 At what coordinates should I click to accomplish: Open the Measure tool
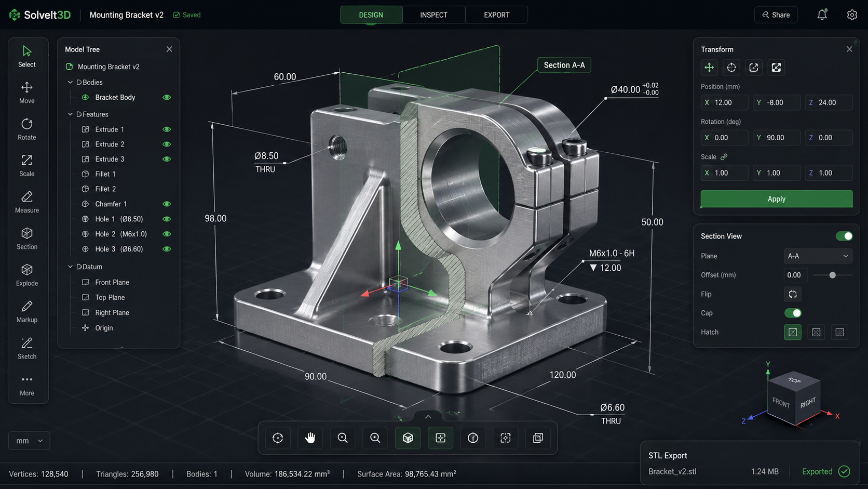[x=27, y=202]
